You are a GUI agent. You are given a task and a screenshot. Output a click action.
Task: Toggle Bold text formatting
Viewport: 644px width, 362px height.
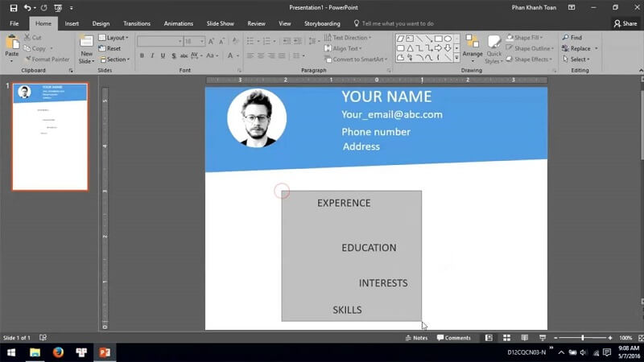coord(142,56)
